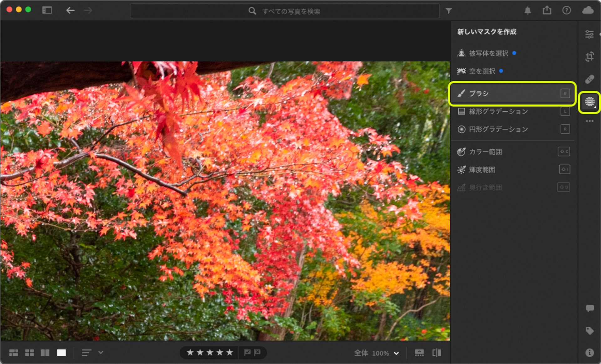Open the Edit sliders panel icon
The width and height of the screenshot is (601, 364).
589,34
